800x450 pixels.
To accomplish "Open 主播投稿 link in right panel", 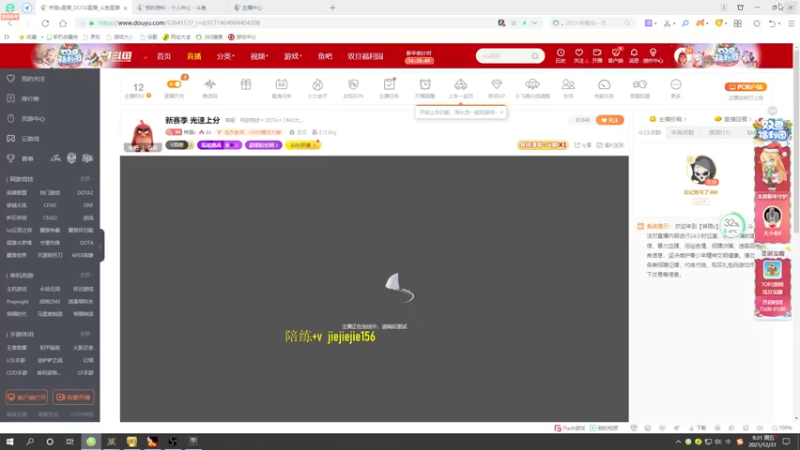I will coord(668,119).
